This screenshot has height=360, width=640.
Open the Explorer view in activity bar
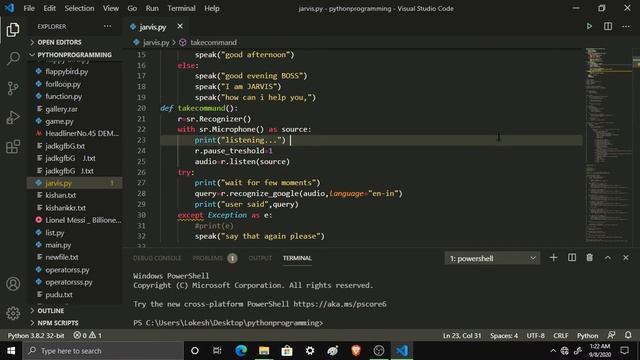13,29
